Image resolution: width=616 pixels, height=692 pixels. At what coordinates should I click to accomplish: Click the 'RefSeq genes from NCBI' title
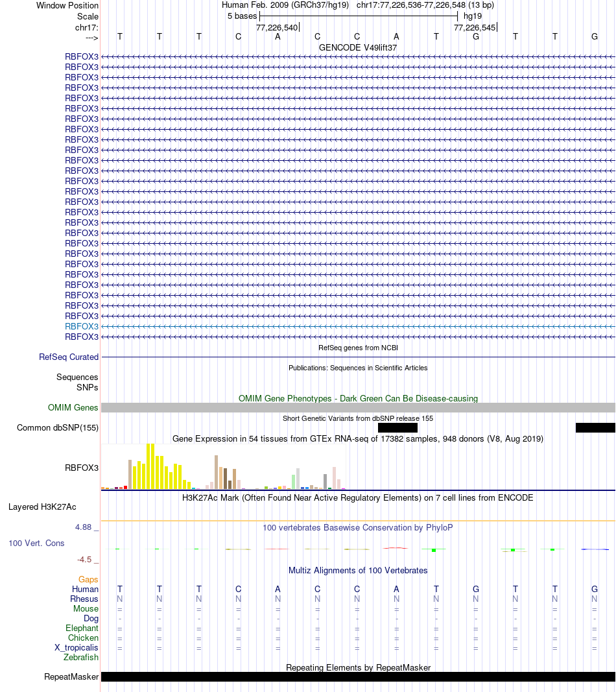click(358, 348)
